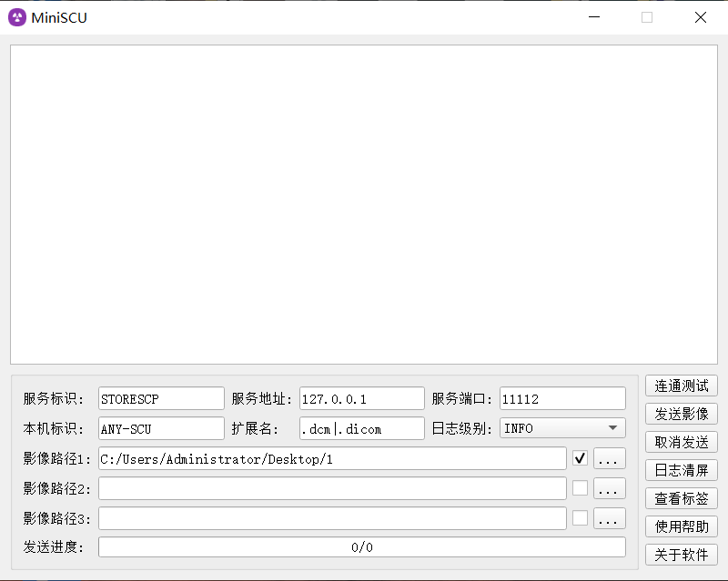Enable the 影像路径2 checkbox
Image resolution: width=728 pixels, height=581 pixels.
click(580, 488)
